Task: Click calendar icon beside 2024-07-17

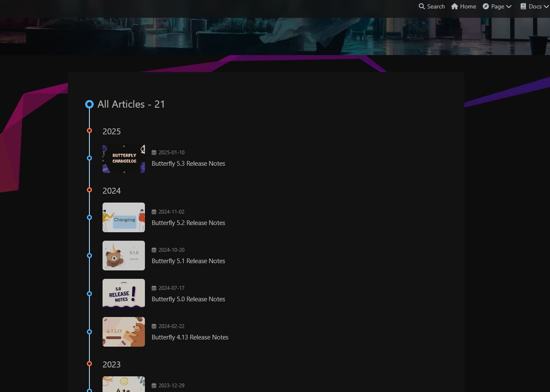Action: point(154,288)
